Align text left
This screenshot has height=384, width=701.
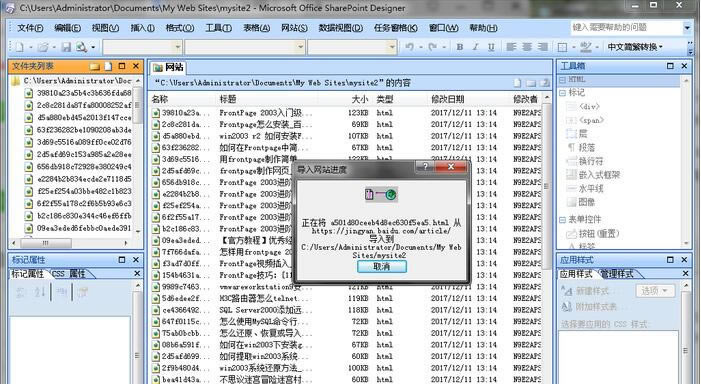[x=511, y=47]
